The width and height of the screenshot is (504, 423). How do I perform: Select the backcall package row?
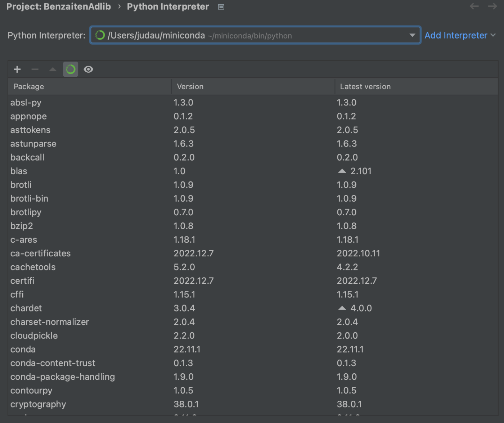coord(253,157)
